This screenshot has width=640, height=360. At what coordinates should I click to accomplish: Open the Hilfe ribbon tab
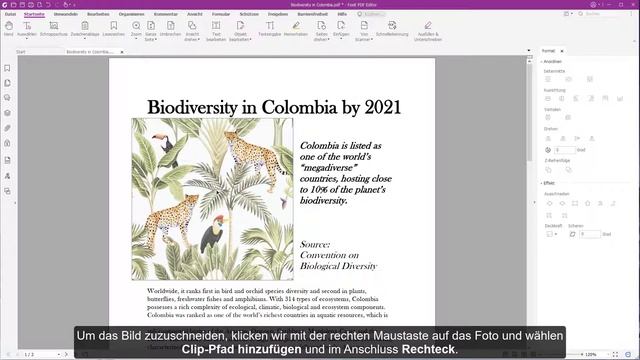pyautogui.click(x=342, y=14)
